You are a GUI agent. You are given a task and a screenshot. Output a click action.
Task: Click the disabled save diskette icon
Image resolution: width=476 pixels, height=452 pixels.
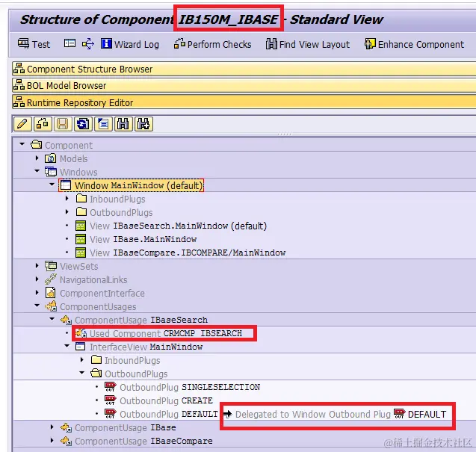63,124
